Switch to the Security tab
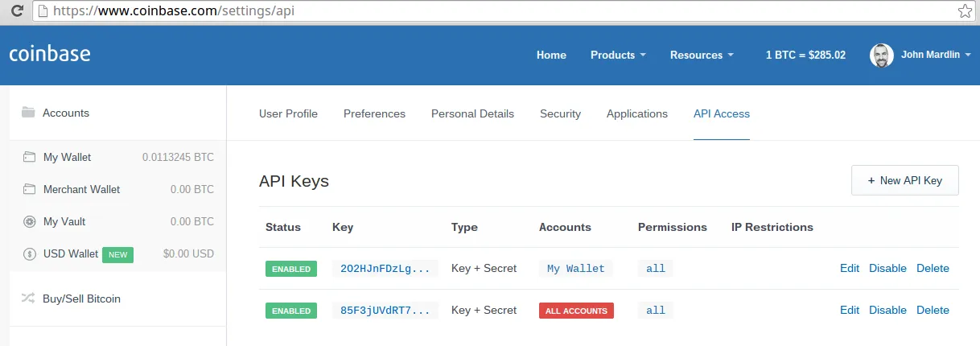 pyautogui.click(x=560, y=113)
